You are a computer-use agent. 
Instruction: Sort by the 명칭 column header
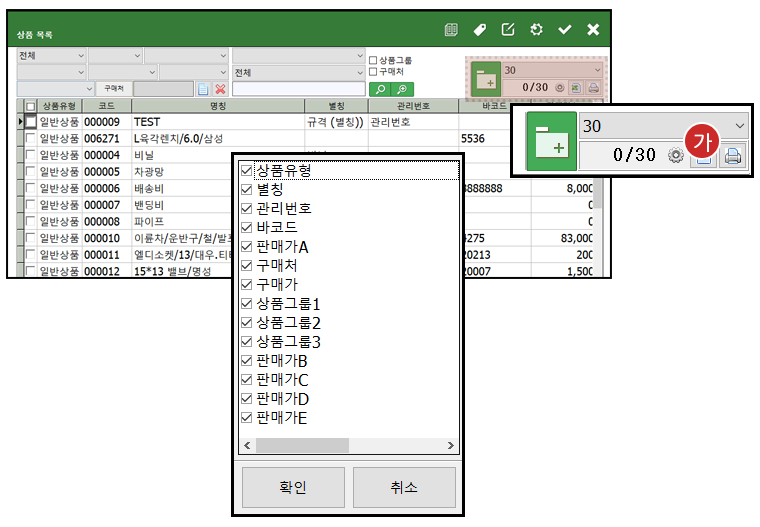pyautogui.click(x=218, y=106)
